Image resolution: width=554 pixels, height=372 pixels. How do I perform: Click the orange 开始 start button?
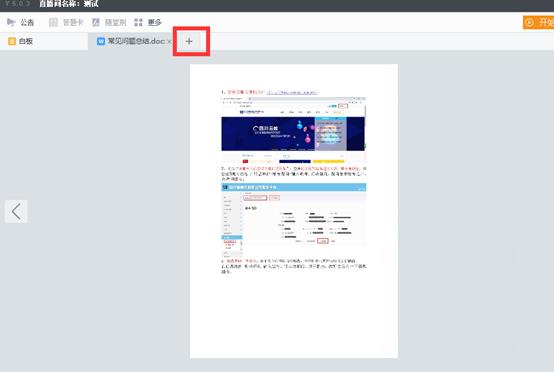coord(538,23)
